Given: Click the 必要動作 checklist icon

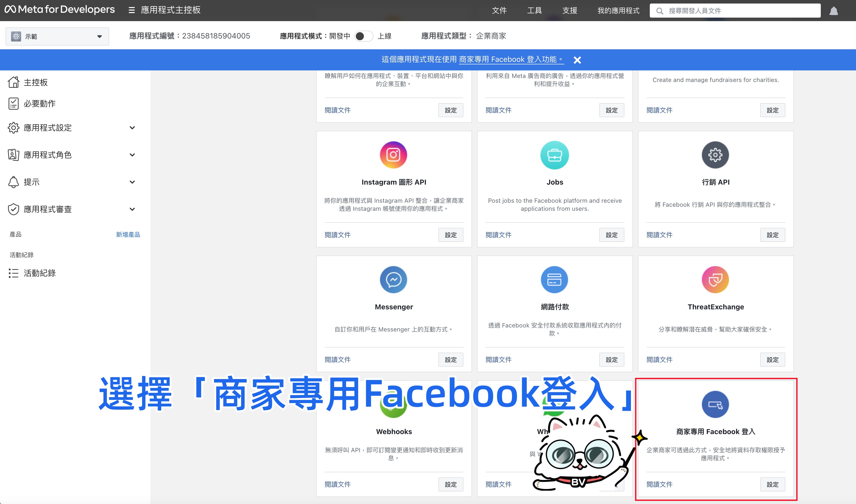Looking at the screenshot, I should click(x=14, y=104).
